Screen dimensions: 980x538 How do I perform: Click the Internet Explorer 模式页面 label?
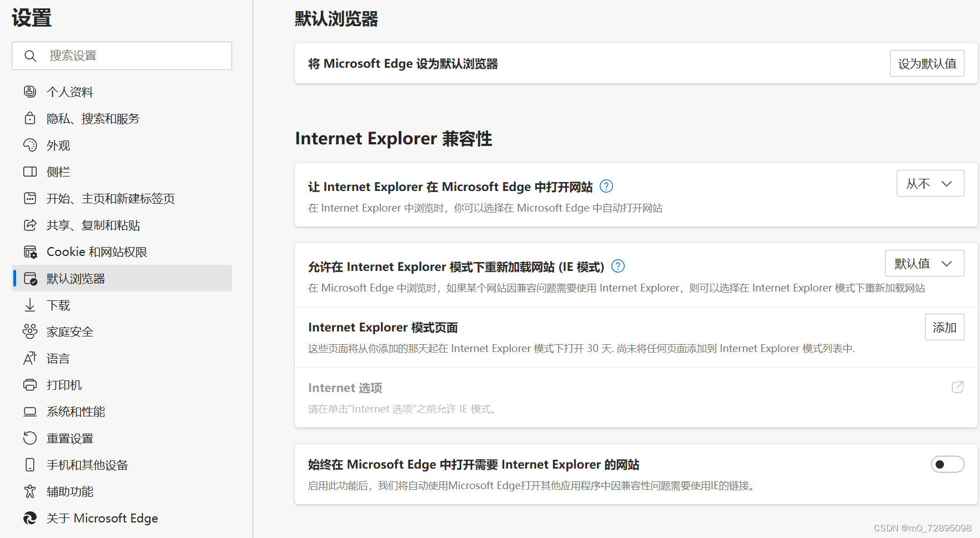click(383, 328)
